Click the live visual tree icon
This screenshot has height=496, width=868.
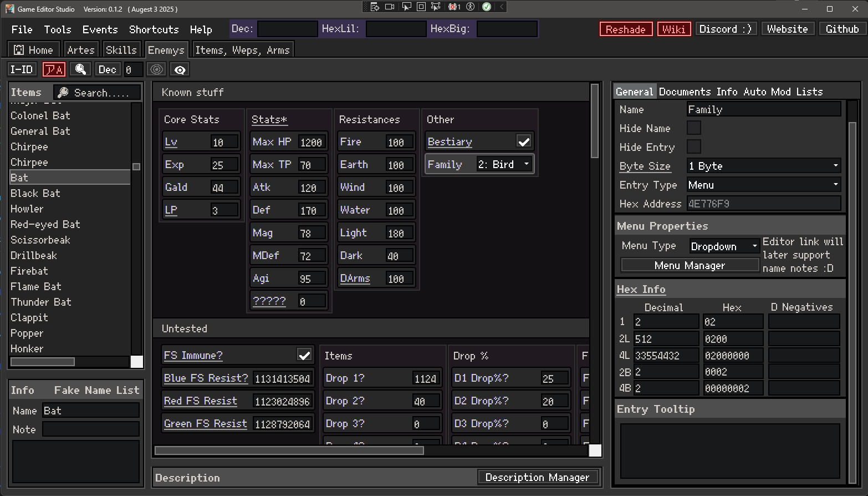click(375, 7)
